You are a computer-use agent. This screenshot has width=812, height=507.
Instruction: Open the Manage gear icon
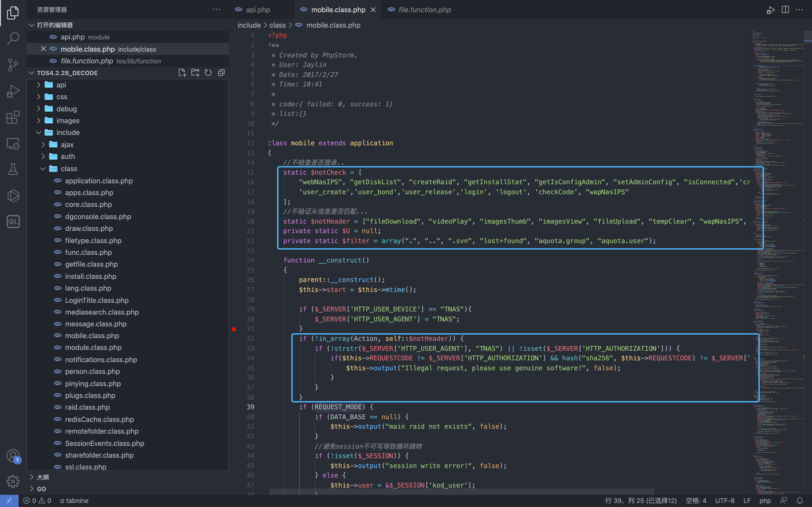[x=13, y=481]
